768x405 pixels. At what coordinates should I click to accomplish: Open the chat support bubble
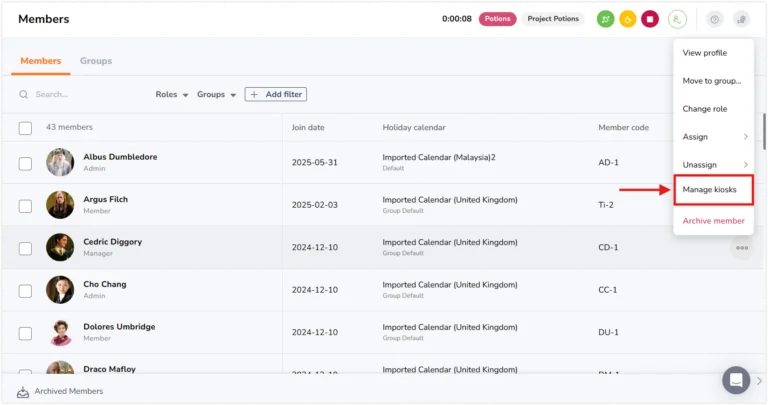(x=736, y=380)
